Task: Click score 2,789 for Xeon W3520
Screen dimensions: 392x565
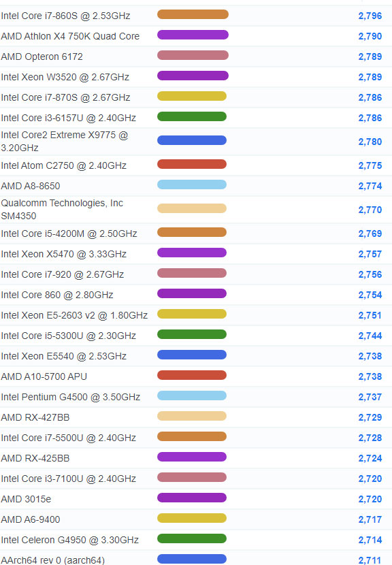Action: [370, 77]
